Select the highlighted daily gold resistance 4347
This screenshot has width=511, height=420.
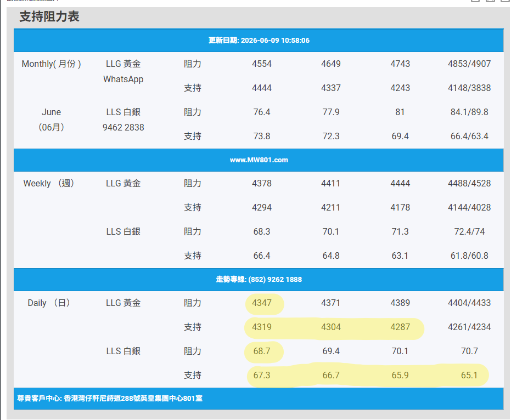point(262,303)
